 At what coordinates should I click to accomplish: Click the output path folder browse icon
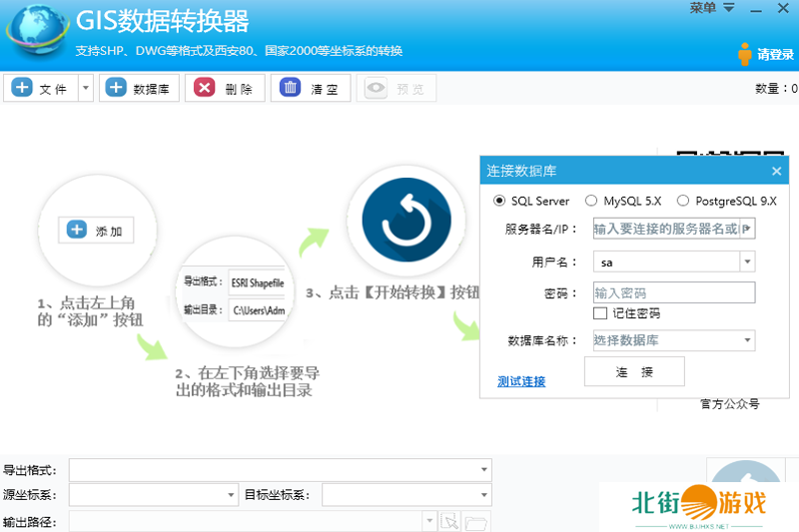(475, 522)
